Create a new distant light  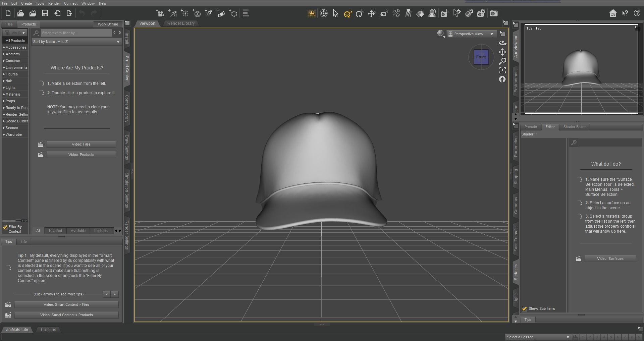click(172, 13)
